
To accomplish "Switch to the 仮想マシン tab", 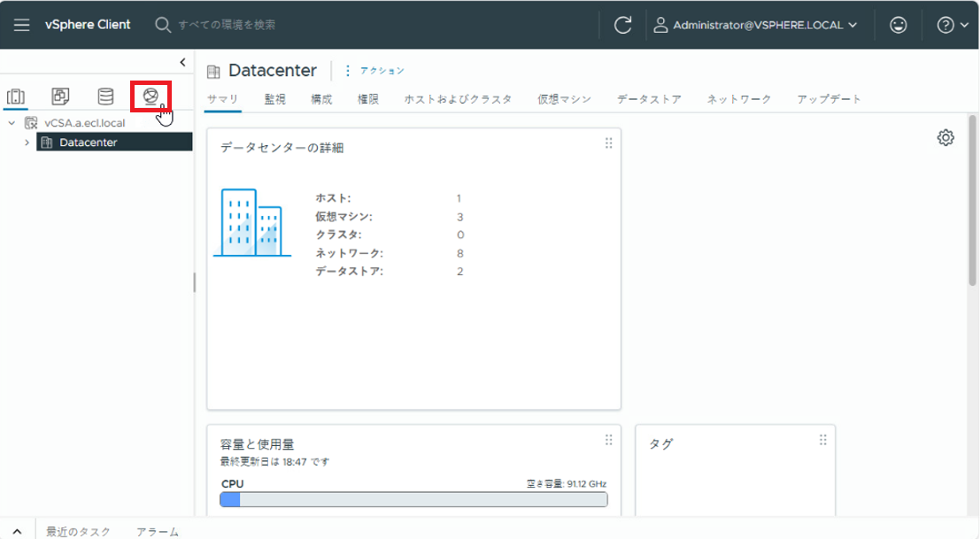I will [x=564, y=99].
